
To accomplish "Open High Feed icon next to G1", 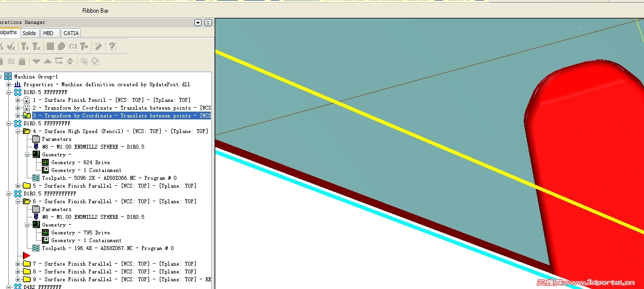I will point(85,46).
